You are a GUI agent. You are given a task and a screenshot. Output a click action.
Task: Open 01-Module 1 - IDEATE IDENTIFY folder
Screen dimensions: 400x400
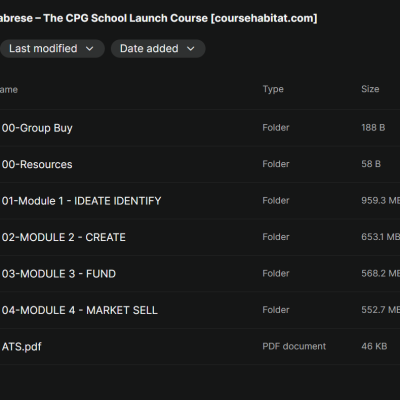click(81, 201)
